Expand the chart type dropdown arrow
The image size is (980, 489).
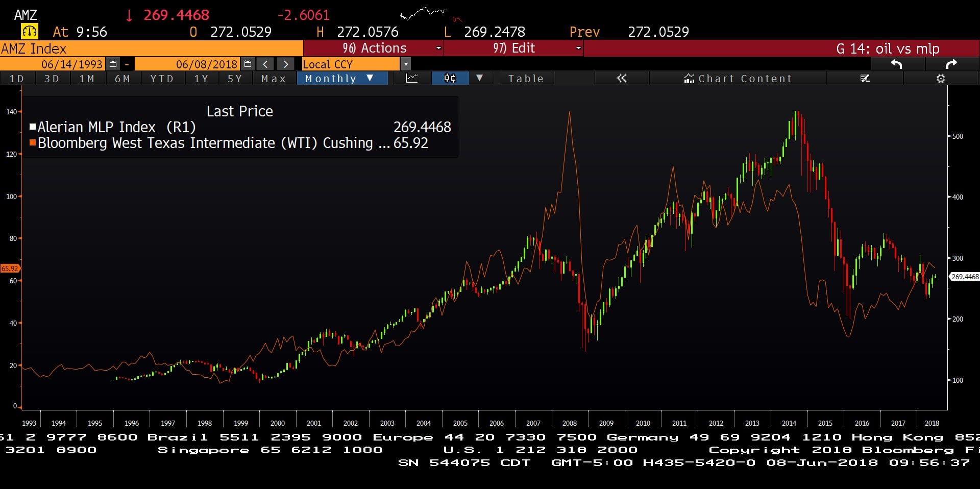pos(479,78)
